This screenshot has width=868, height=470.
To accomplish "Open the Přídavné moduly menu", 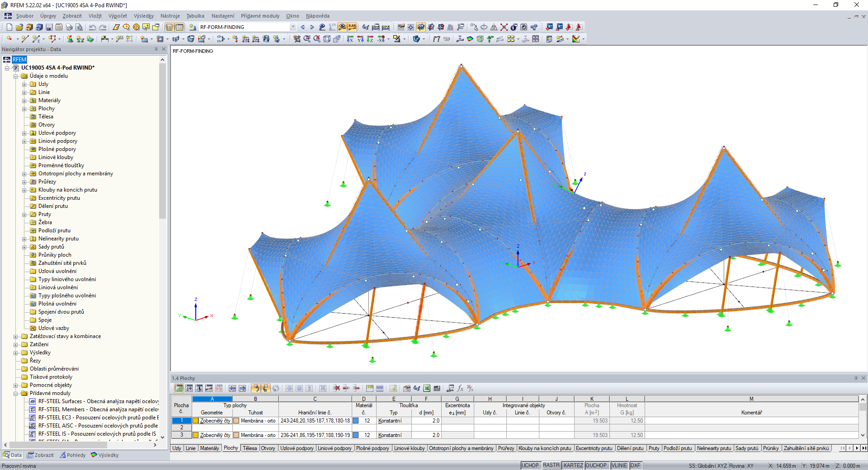I will tap(260, 16).
